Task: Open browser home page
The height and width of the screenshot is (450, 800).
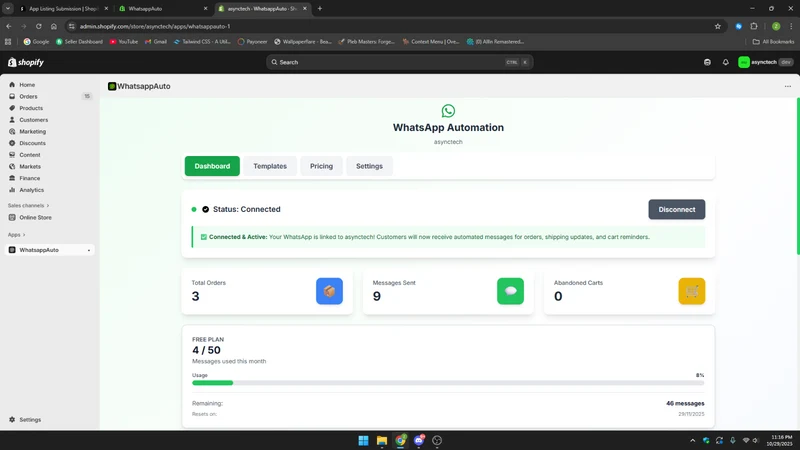Action: [x=54, y=26]
